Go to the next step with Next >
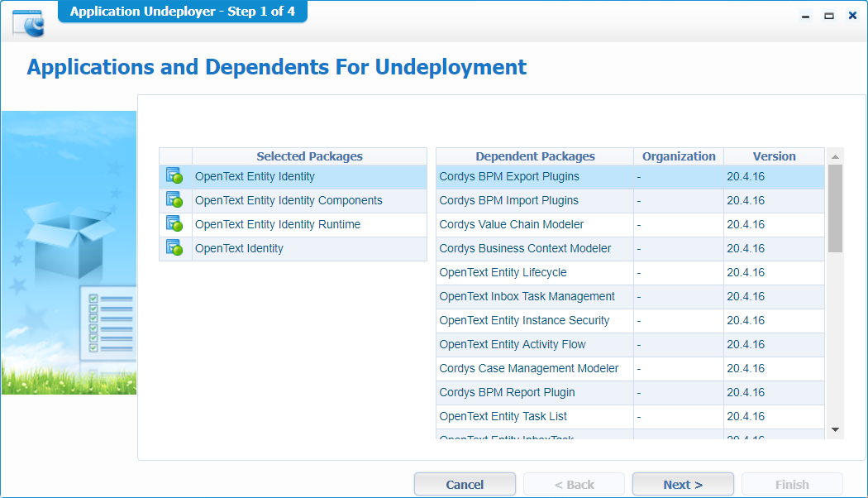 point(683,484)
